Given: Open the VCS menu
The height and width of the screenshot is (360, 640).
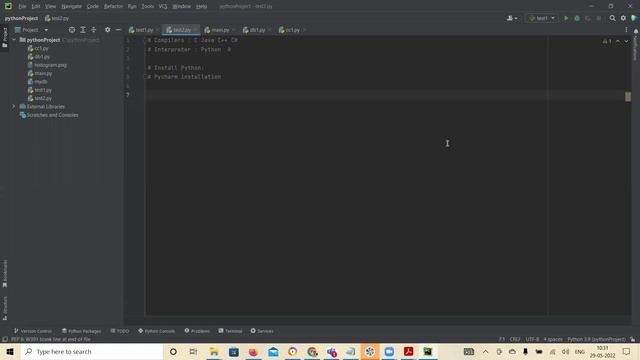Looking at the screenshot, I should coord(163,7).
